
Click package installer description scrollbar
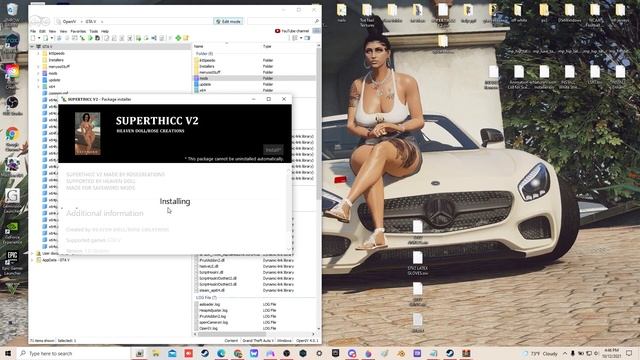(x=289, y=208)
